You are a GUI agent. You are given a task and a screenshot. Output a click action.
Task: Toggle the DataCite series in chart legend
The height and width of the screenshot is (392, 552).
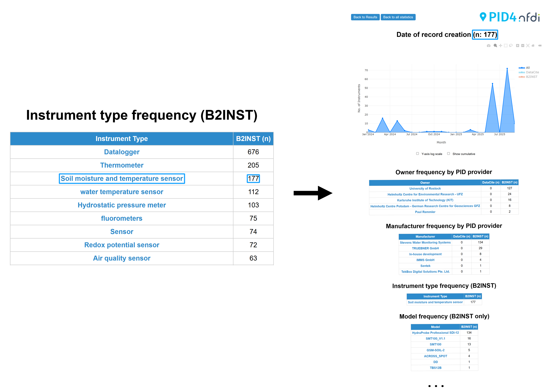532,72
